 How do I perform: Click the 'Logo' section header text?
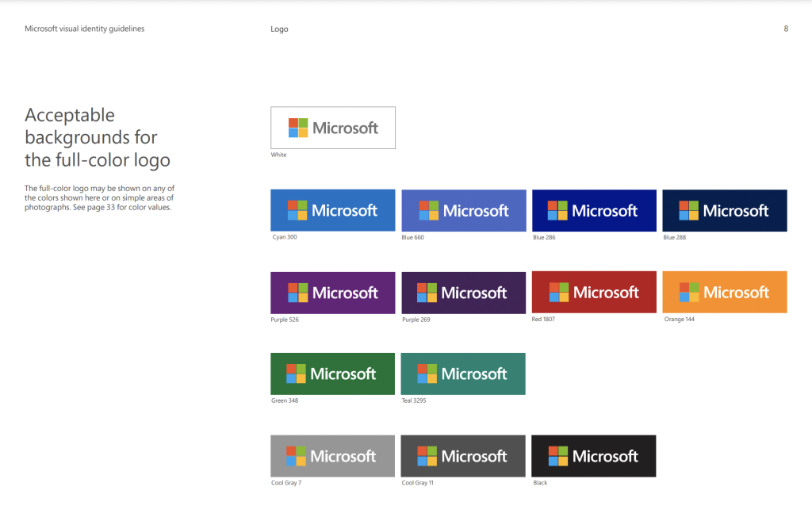[279, 29]
